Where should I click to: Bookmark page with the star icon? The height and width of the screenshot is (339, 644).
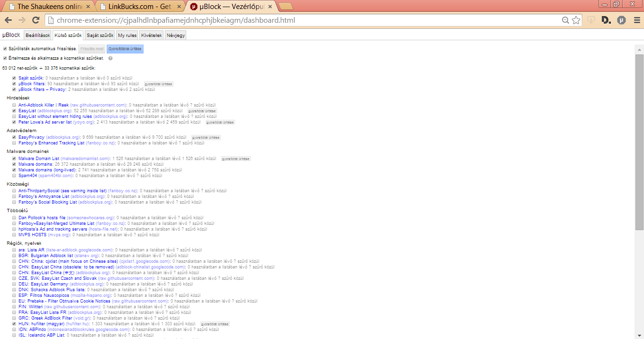click(576, 20)
